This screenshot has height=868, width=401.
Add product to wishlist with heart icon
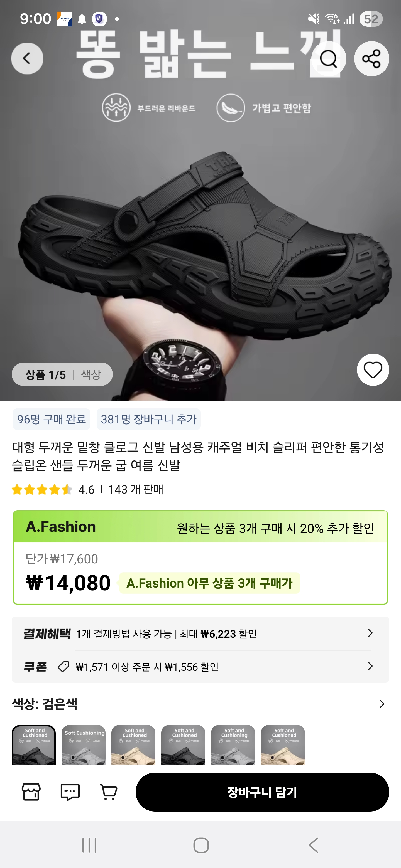[373, 370]
